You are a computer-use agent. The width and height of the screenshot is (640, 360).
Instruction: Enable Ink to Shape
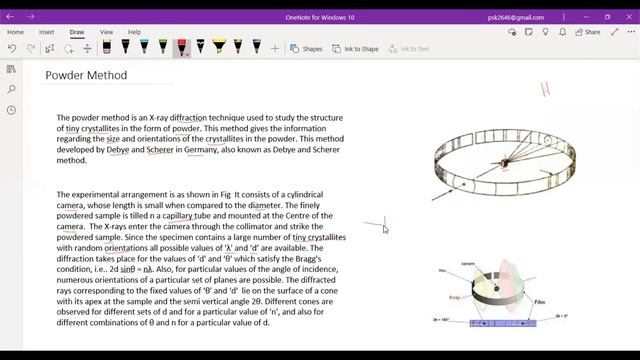[x=355, y=49]
